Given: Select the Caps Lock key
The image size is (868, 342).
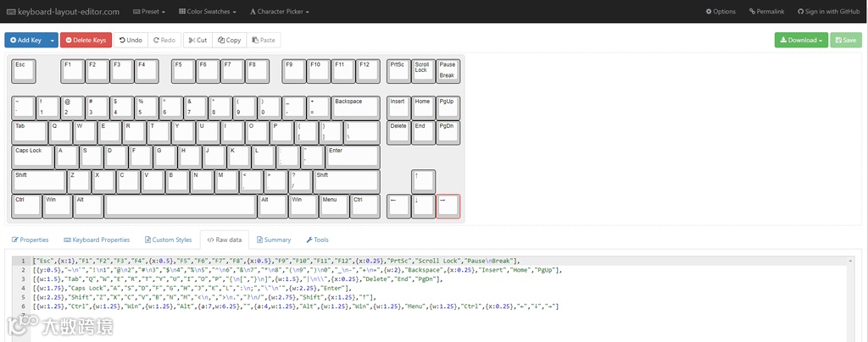Looking at the screenshot, I should pyautogui.click(x=33, y=157).
